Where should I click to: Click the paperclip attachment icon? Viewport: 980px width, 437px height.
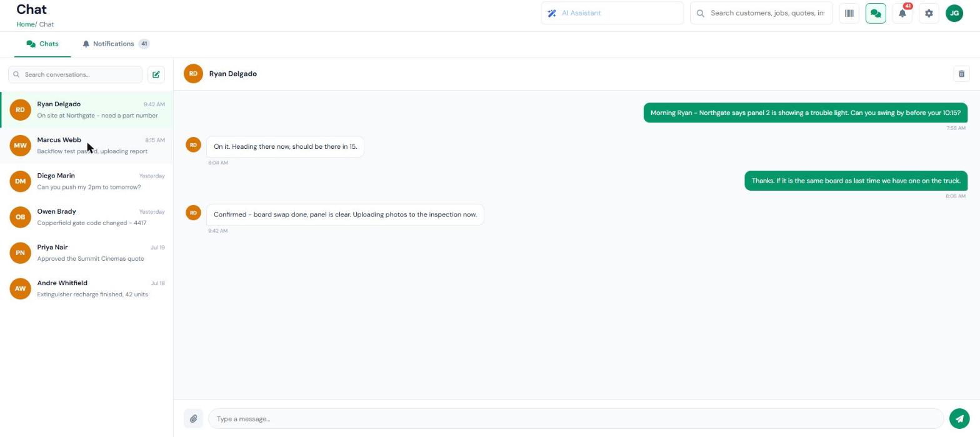[x=193, y=419]
